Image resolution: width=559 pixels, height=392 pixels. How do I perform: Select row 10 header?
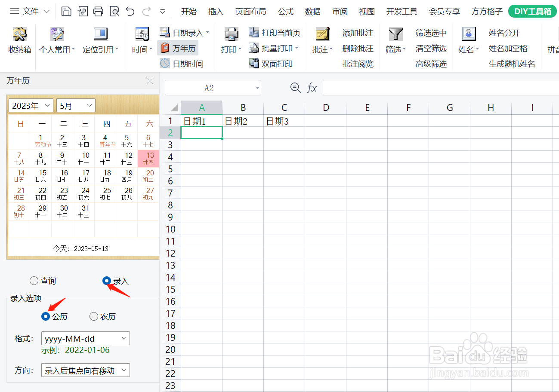[x=170, y=229]
